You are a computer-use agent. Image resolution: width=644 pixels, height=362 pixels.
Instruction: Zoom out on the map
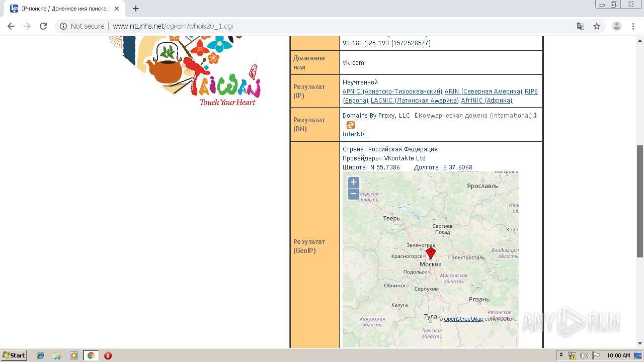coord(354,194)
